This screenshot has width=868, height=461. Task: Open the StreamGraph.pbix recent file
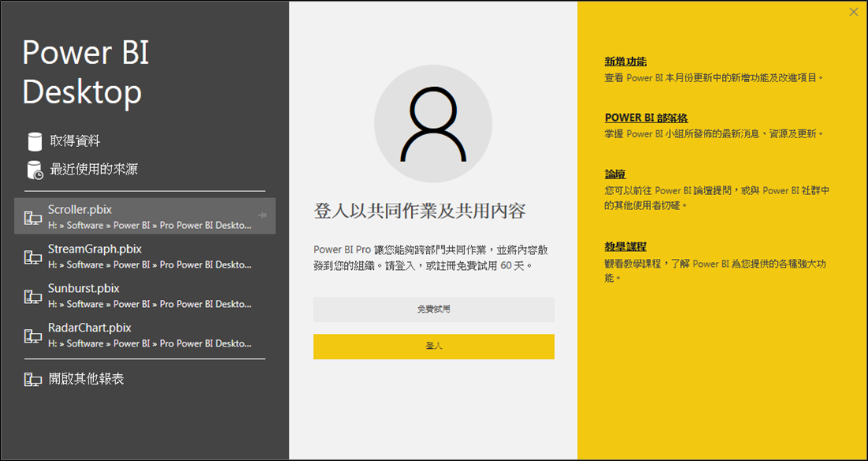pos(95,249)
